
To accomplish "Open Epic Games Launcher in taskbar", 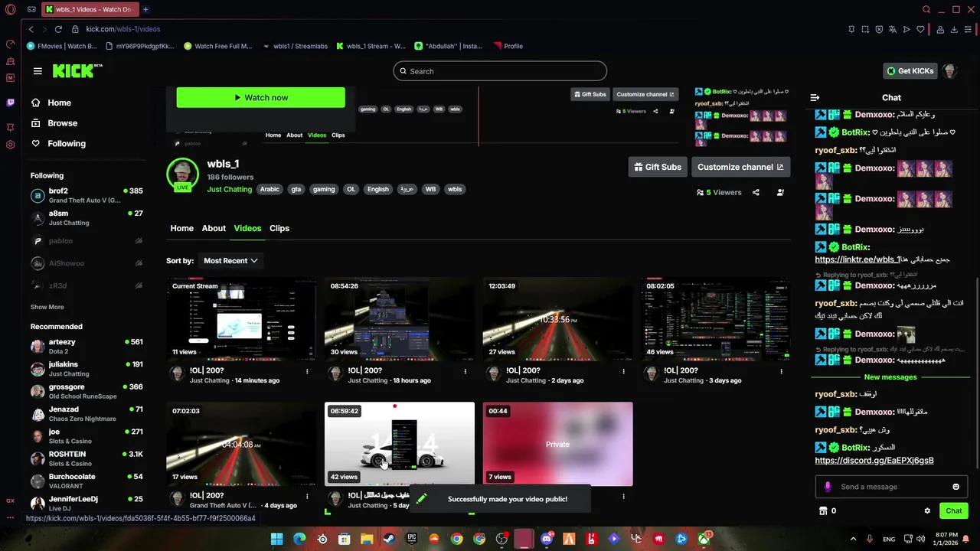I will (x=412, y=539).
